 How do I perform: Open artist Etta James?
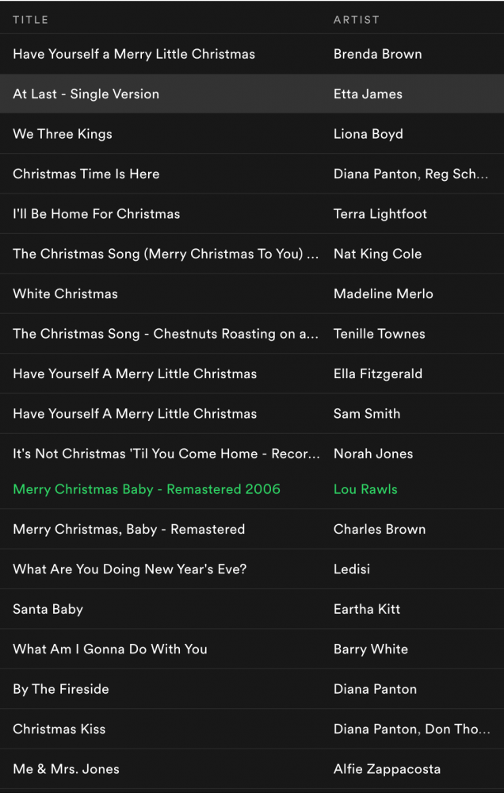coord(368,94)
